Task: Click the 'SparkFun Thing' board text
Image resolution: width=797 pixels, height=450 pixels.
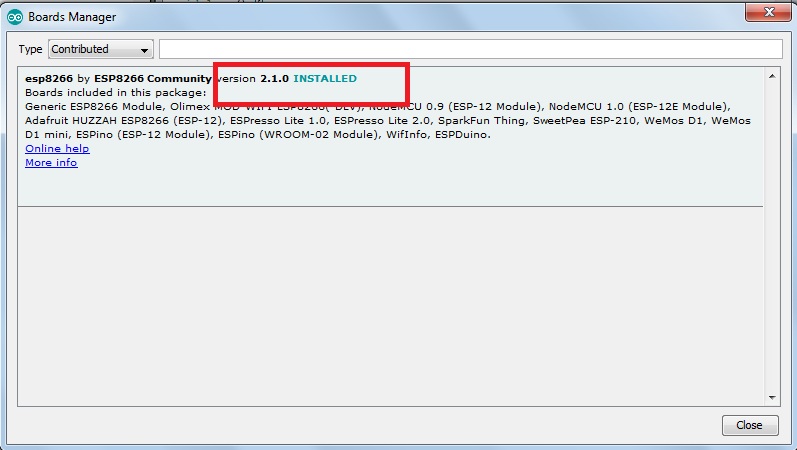Action: click(x=481, y=121)
